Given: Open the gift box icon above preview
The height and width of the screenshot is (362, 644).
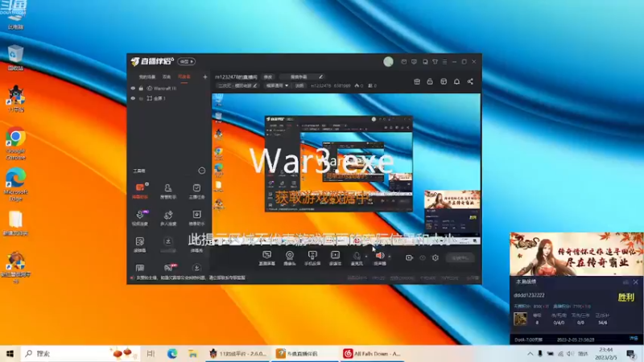Looking at the screenshot, I should tap(417, 81).
